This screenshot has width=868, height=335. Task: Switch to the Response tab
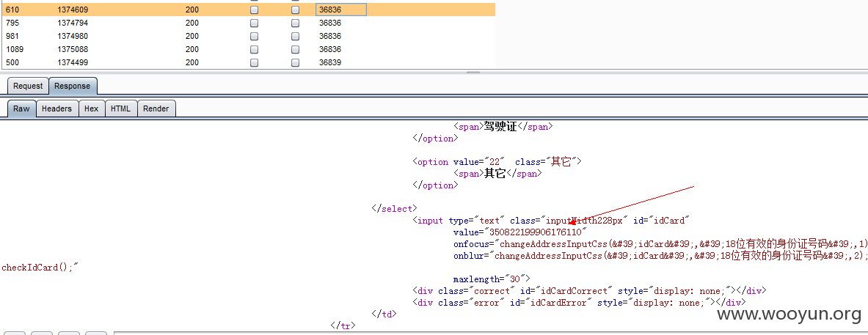coord(72,86)
